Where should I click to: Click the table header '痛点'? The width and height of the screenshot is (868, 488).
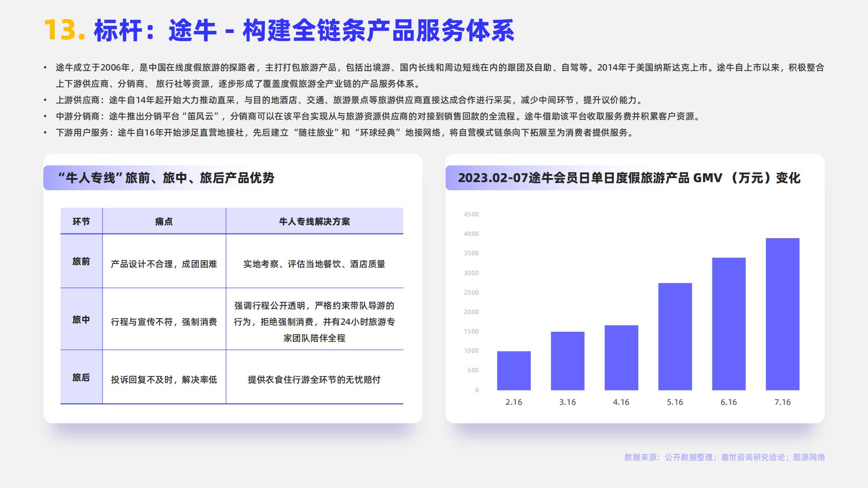coord(164,221)
